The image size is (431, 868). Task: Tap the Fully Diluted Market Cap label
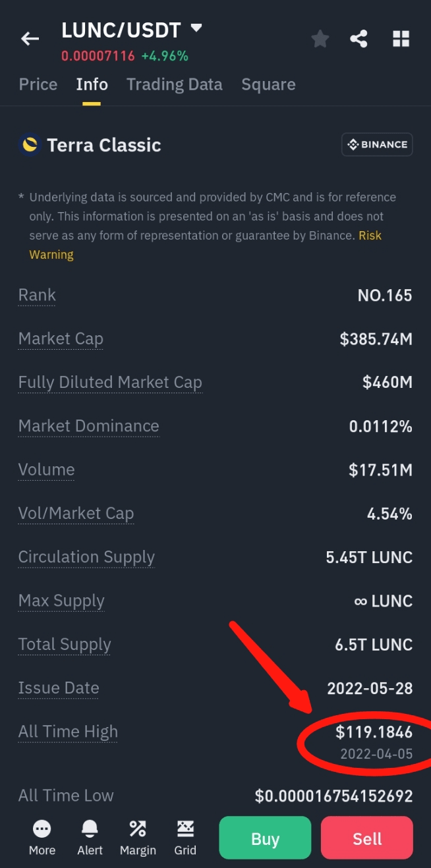tap(110, 383)
